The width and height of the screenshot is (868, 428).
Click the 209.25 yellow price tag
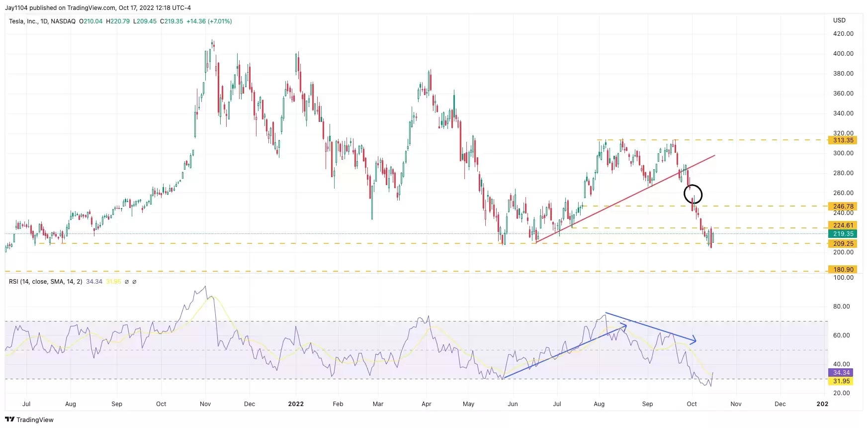(x=843, y=244)
